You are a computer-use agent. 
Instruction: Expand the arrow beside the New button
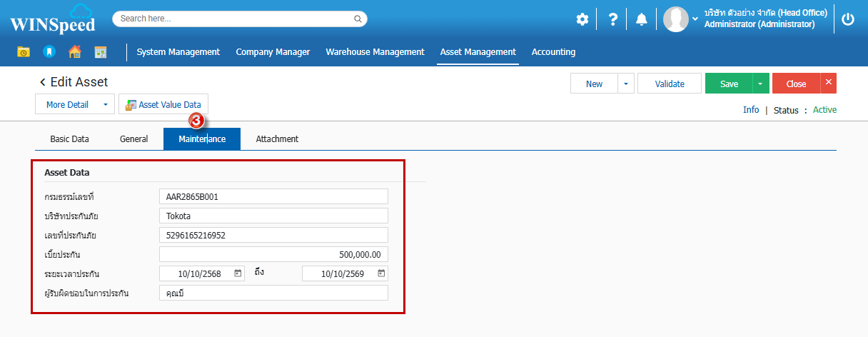[625, 84]
